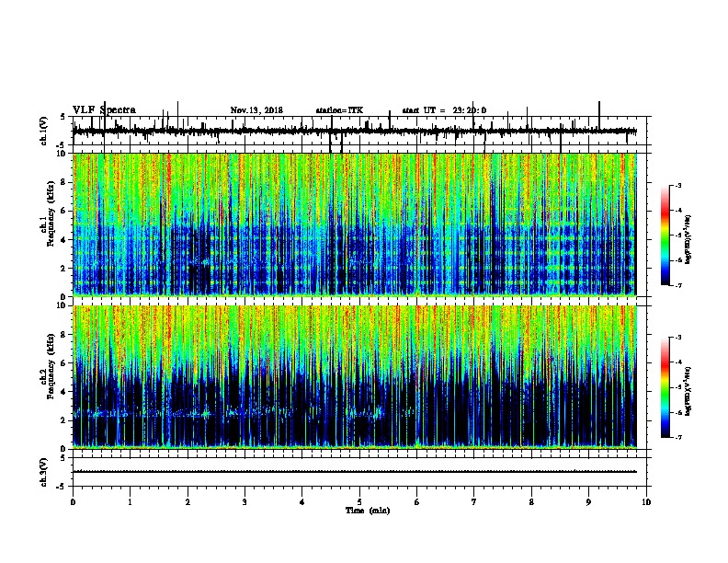Click the 'ch.3(V)' axis label

(43, 472)
